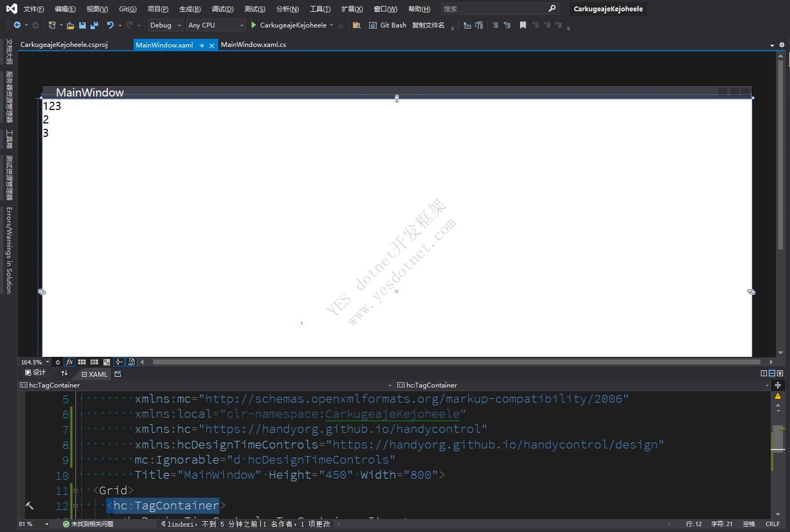Save all files with the double-disk icon
The image size is (790, 532).
click(94, 25)
